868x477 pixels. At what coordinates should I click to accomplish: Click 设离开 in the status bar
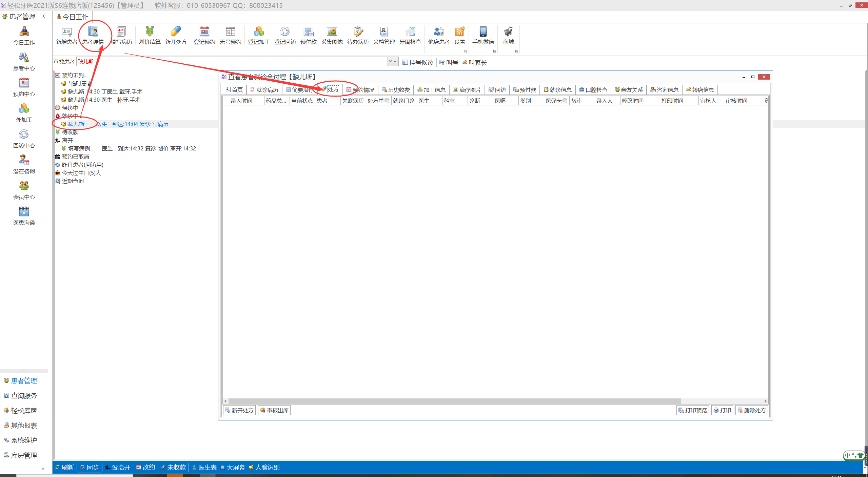[x=118, y=467]
